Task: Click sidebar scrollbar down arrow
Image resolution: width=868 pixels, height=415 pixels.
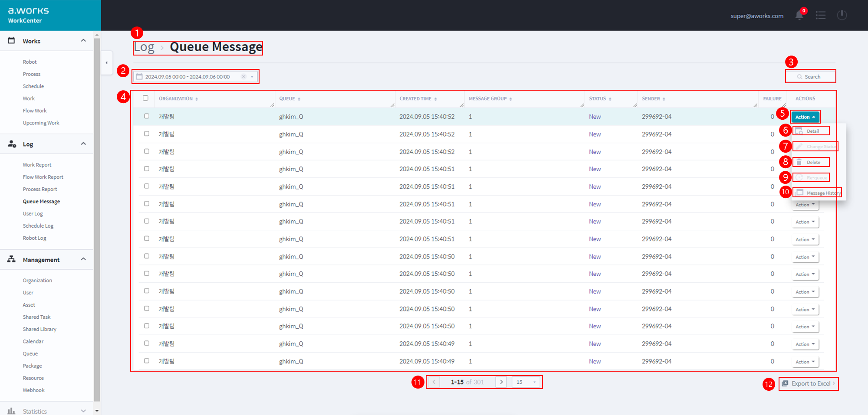Action: coord(97,410)
